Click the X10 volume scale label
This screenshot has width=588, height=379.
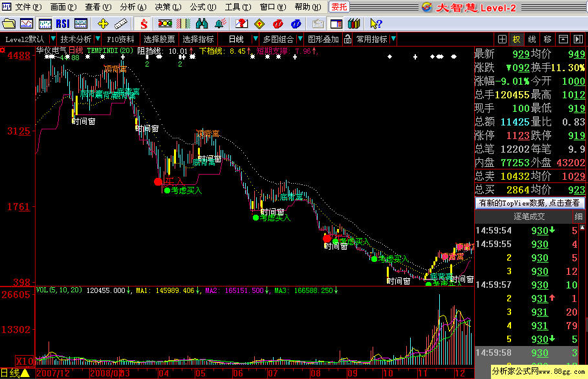[x=25, y=362]
